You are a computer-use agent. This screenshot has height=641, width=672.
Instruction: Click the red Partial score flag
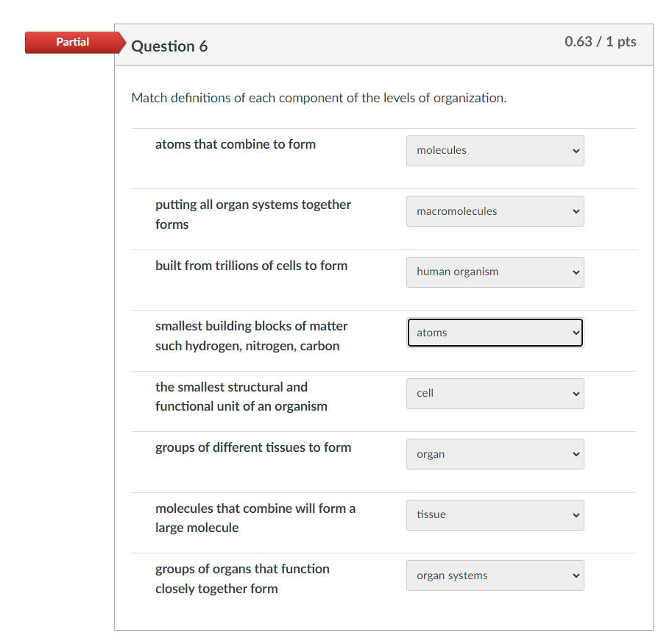click(72, 42)
